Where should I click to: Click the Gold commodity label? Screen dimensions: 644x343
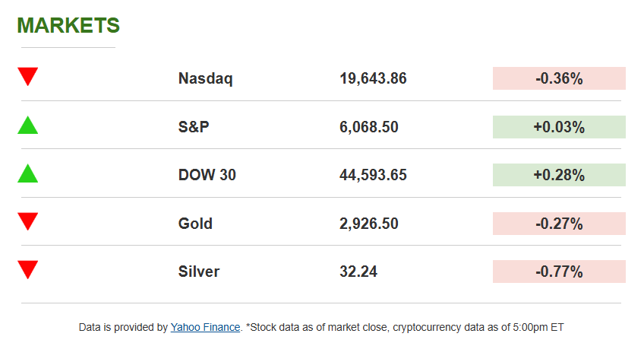pos(195,224)
